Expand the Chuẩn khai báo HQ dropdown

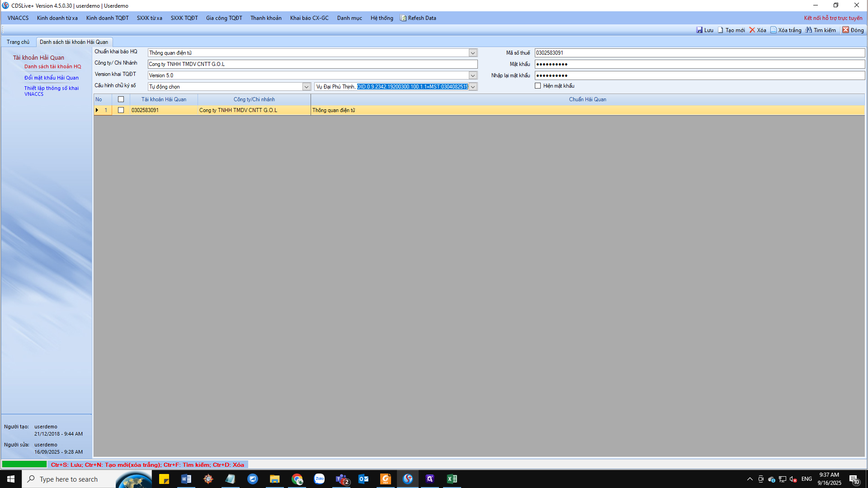[x=473, y=53]
